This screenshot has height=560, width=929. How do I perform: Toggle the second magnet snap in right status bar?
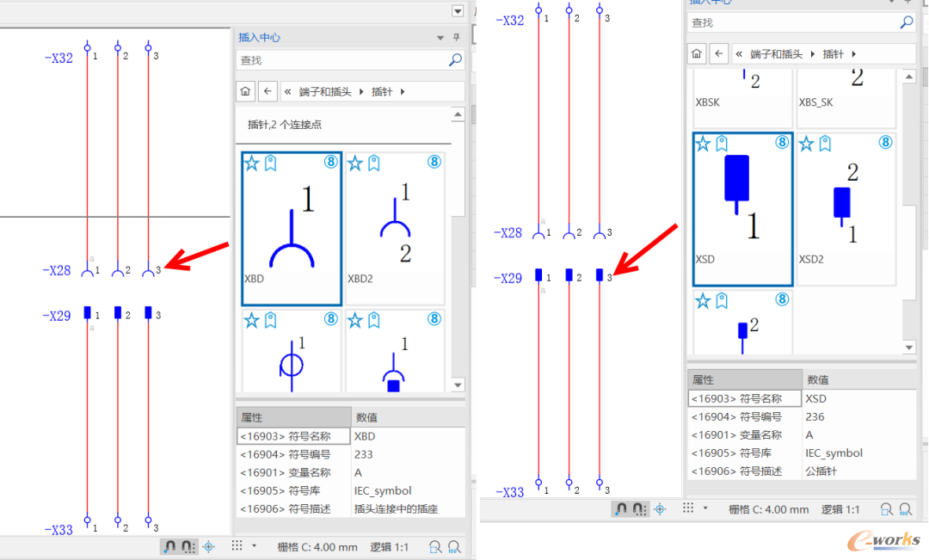(638, 509)
